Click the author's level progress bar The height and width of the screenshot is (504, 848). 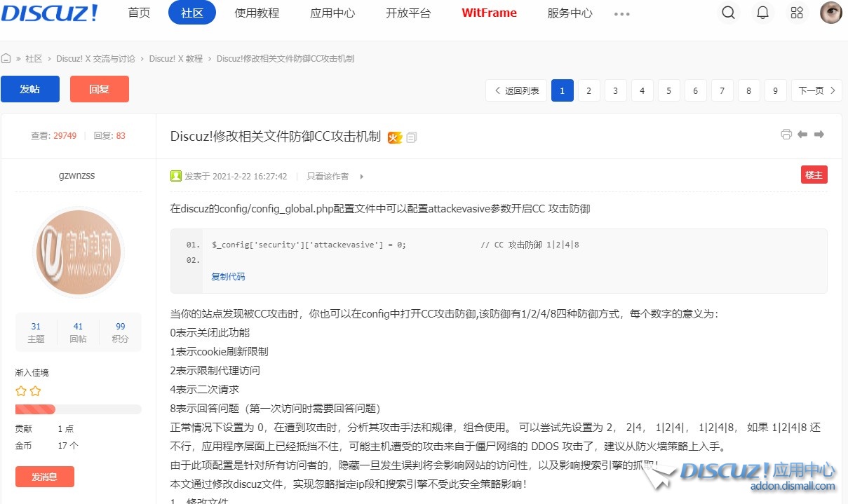coord(78,409)
